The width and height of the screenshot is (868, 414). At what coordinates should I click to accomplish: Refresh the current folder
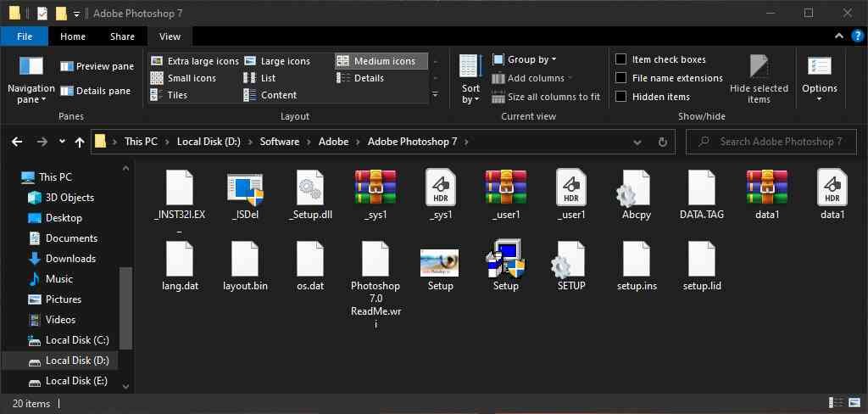[x=663, y=142]
